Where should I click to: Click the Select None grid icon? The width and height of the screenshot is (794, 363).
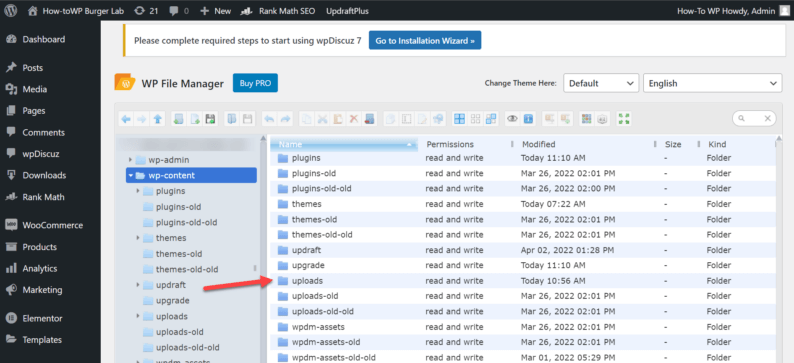pos(475,119)
